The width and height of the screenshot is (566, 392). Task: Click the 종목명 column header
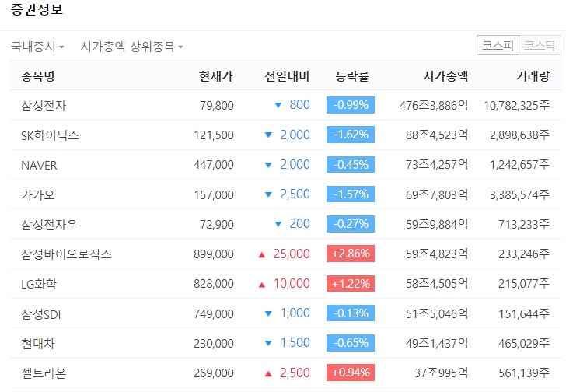coord(38,75)
